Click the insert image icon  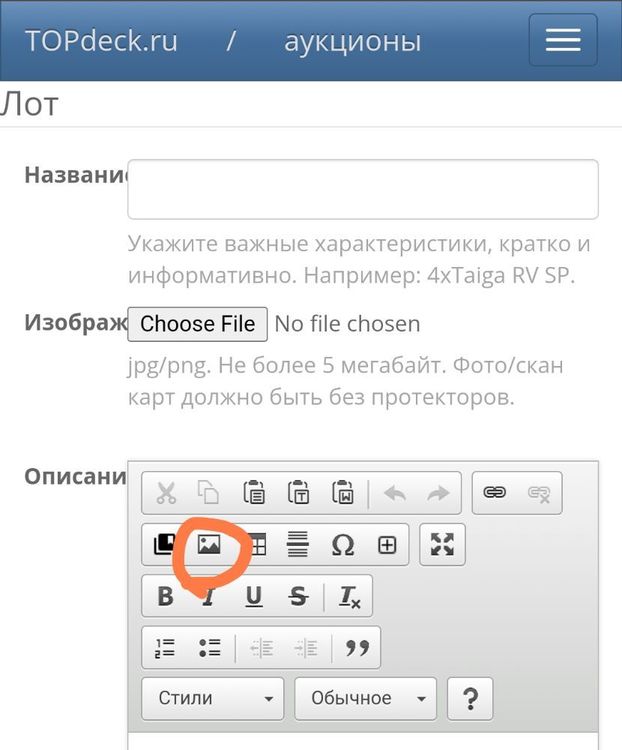(x=209, y=544)
